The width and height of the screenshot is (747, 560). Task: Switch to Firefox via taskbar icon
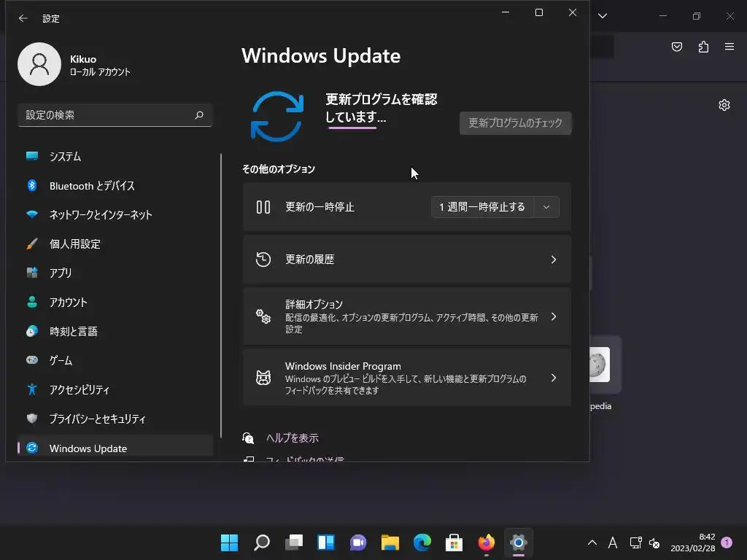point(487,542)
